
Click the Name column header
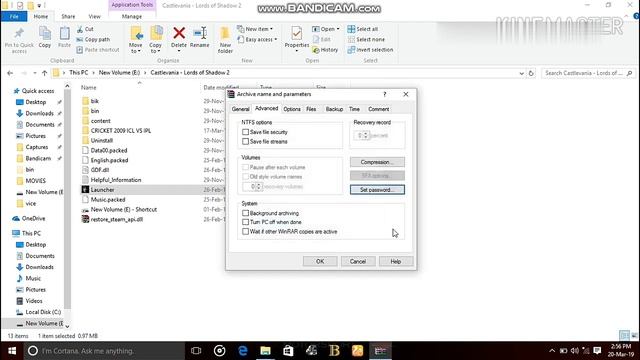pos(89,87)
